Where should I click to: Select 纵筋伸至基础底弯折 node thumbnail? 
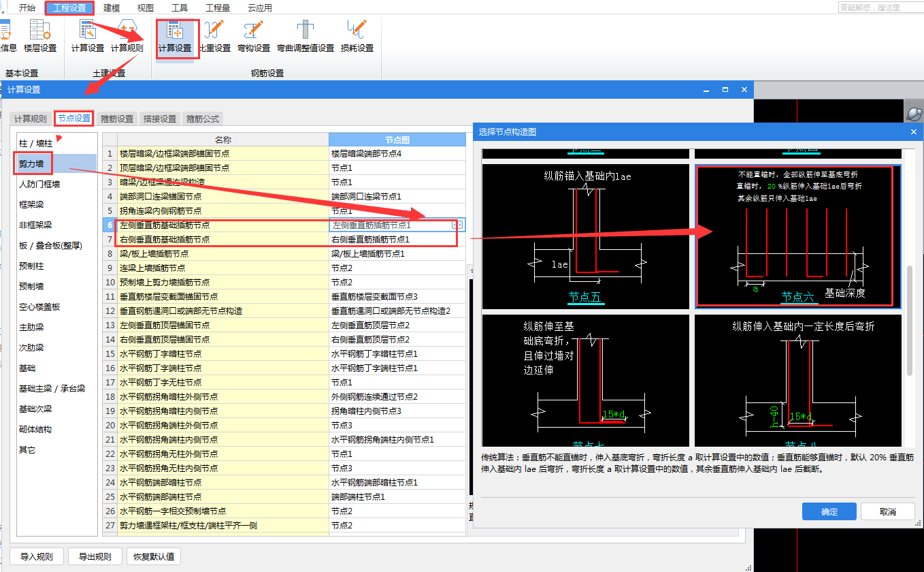[586, 380]
